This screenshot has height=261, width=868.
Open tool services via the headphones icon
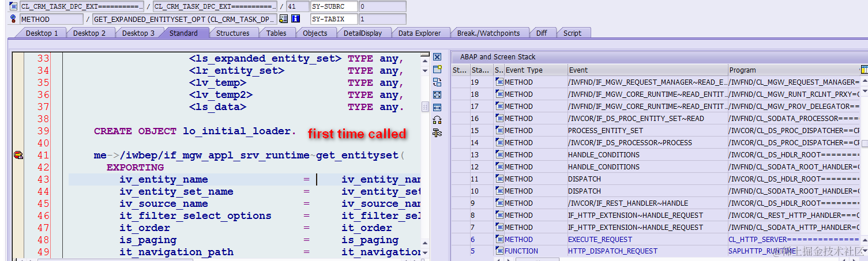437,120
